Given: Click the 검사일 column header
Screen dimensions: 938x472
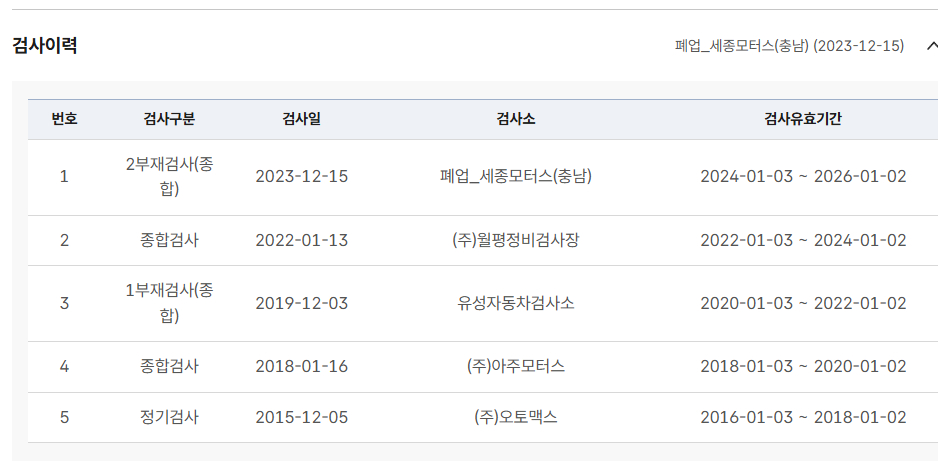Looking at the screenshot, I should (x=301, y=119).
